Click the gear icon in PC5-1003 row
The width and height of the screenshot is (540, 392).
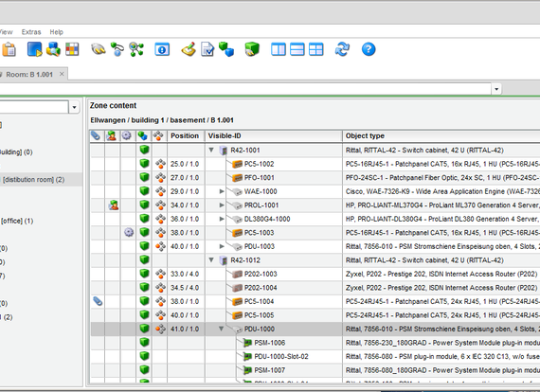click(x=129, y=233)
